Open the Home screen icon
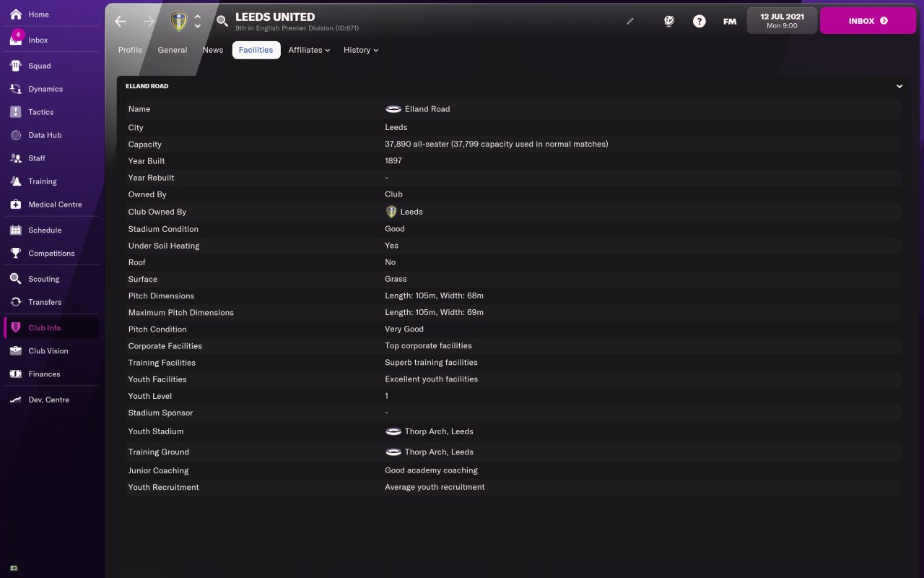Image resolution: width=924 pixels, height=578 pixels. (16, 14)
